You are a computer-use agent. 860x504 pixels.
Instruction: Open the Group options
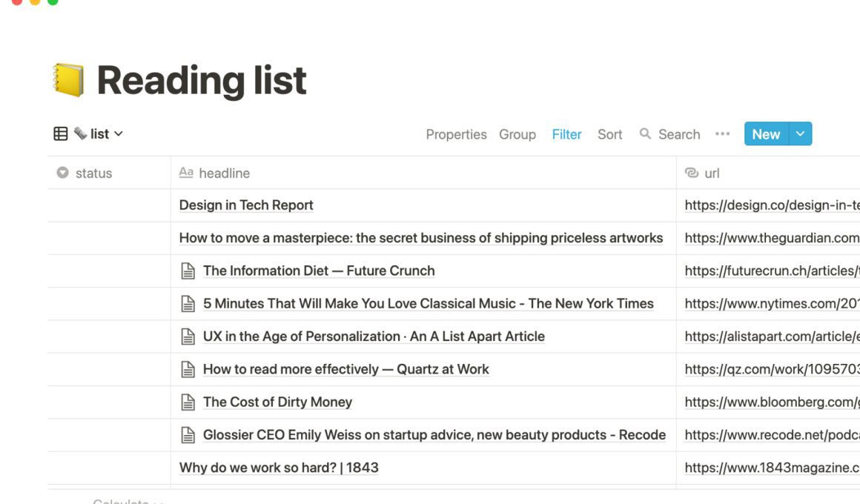point(517,134)
